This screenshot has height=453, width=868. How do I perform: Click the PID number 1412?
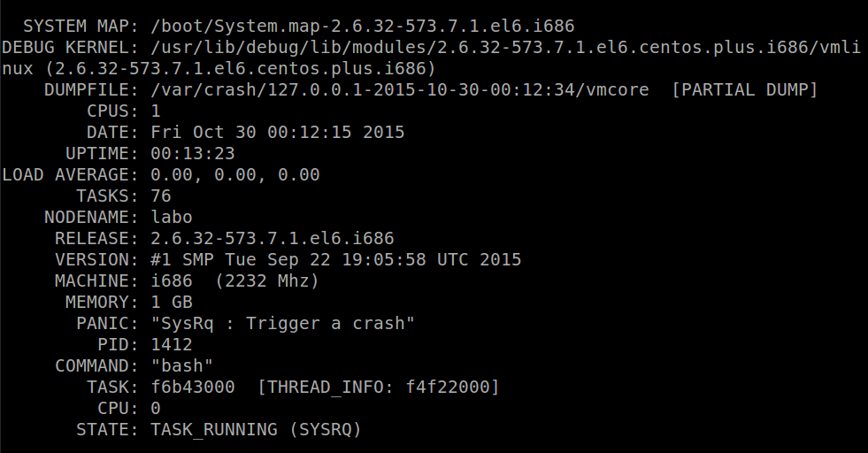tap(172, 344)
